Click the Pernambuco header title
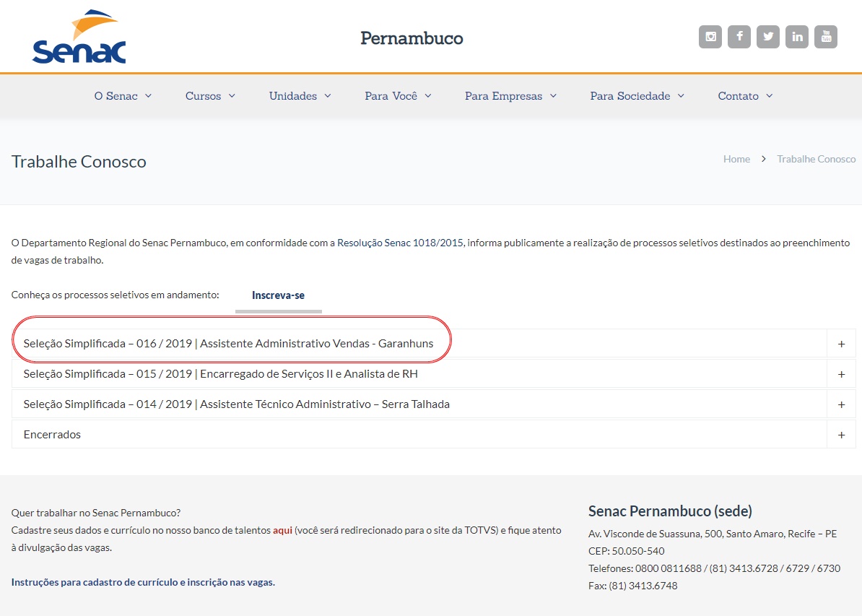Image resolution: width=862 pixels, height=616 pixels. point(412,38)
